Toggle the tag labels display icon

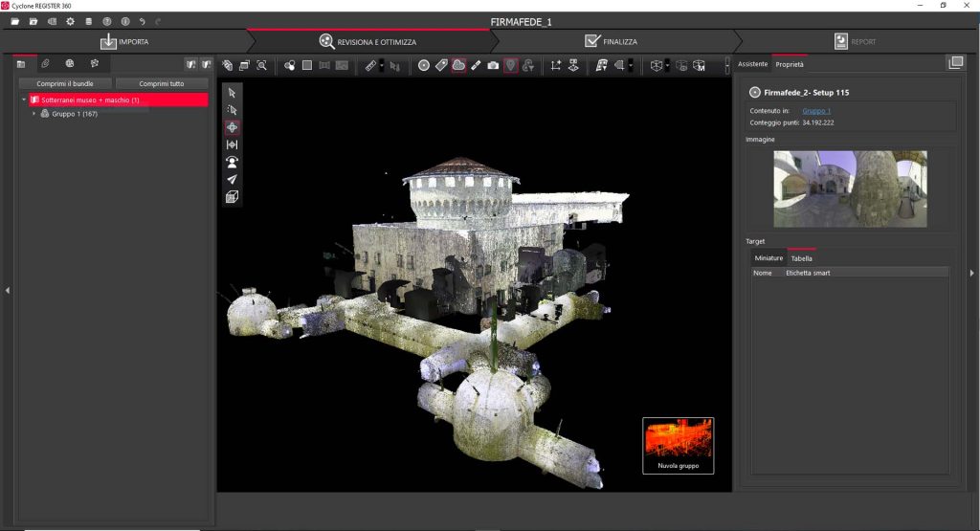[441, 65]
